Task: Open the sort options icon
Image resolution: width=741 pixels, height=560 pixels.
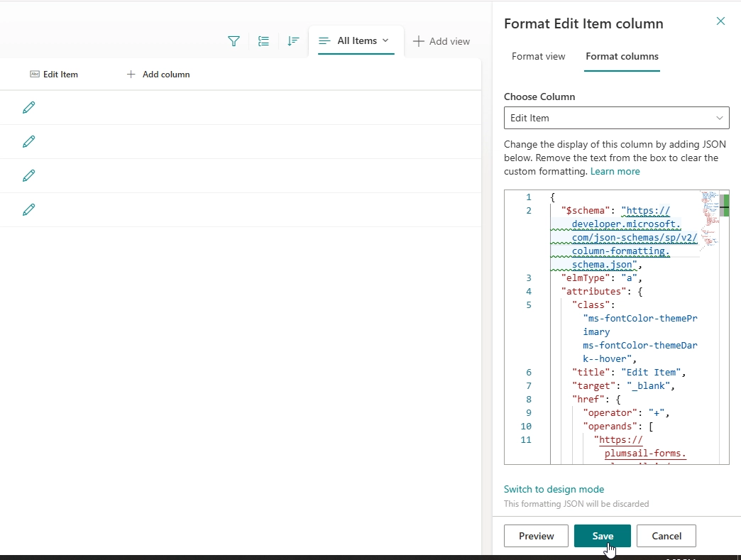Action: coord(293,41)
